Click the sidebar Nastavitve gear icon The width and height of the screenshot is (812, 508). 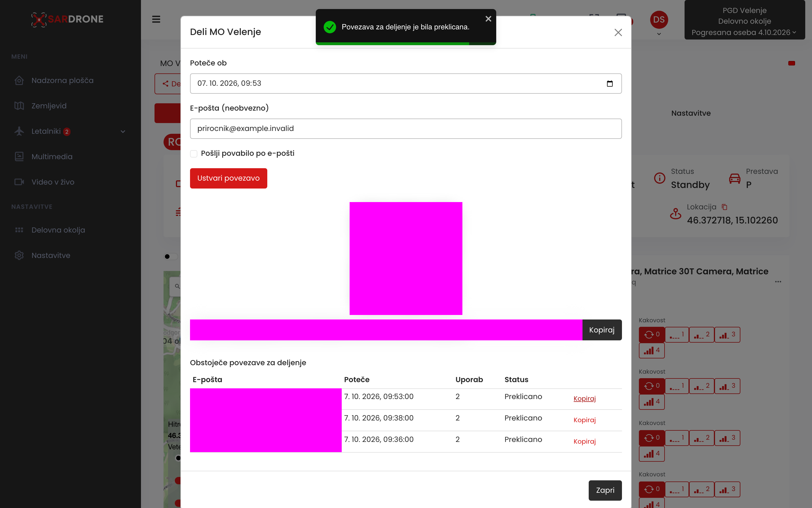tap(19, 255)
